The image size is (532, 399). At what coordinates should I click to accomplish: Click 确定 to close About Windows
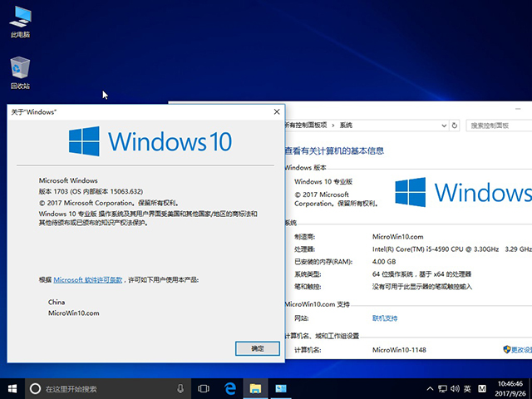click(x=258, y=348)
